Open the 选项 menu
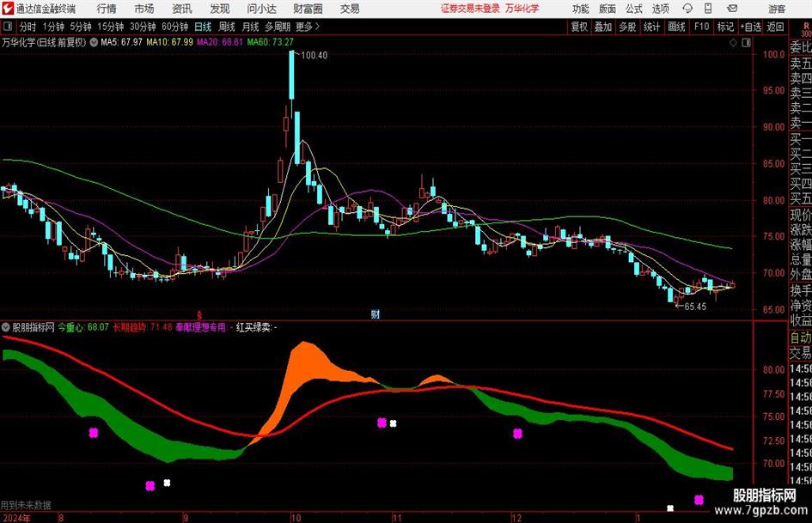The image size is (812, 523). (x=660, y=9)
